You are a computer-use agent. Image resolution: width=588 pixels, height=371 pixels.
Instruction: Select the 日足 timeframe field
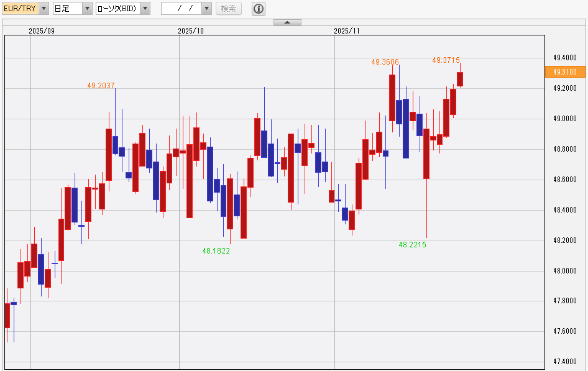(68, 8)
